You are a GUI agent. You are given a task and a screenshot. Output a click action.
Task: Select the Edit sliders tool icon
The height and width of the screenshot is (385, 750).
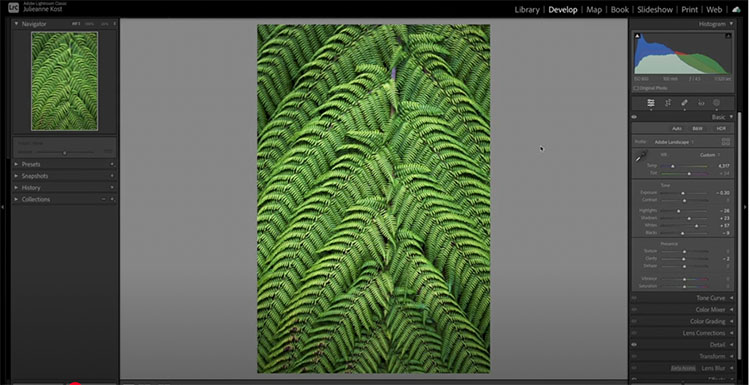pos(651,103)
